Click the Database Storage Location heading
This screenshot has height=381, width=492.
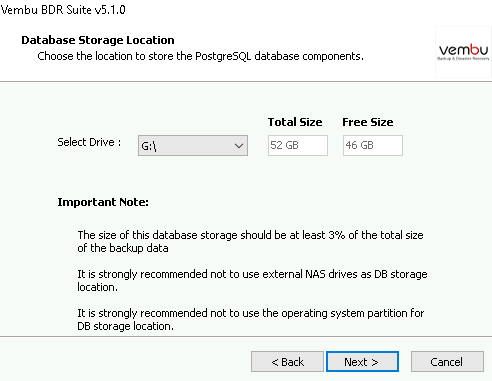pos(98,40)
